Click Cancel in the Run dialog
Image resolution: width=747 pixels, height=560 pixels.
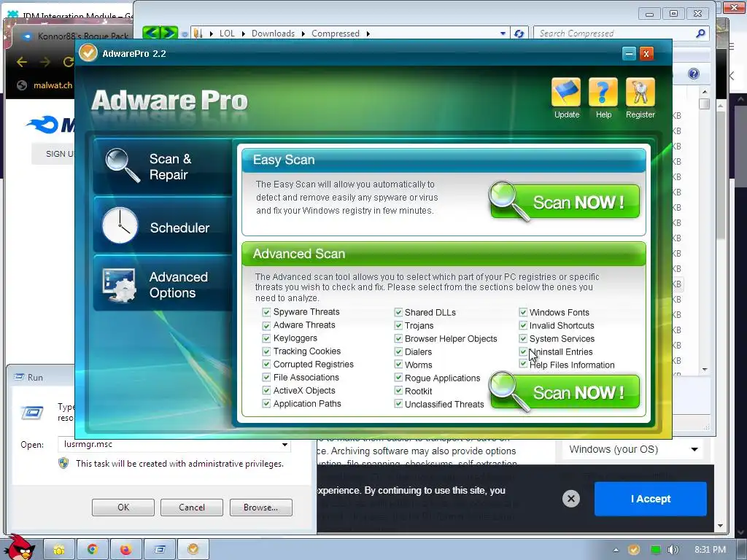coord(192,507)
